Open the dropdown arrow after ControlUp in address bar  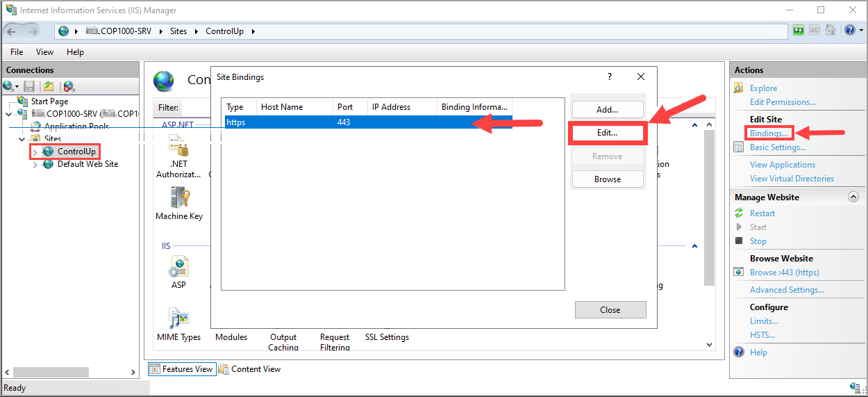(253, 31)
